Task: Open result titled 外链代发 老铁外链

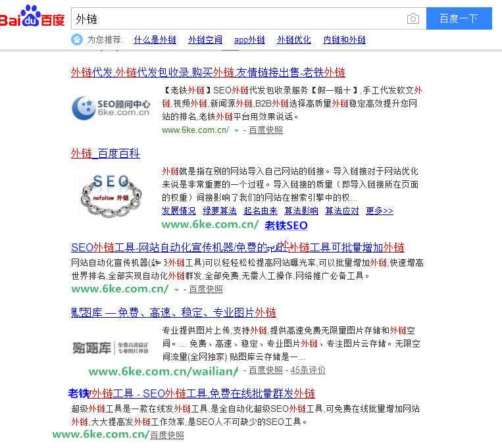Action: tap(208, 72)
